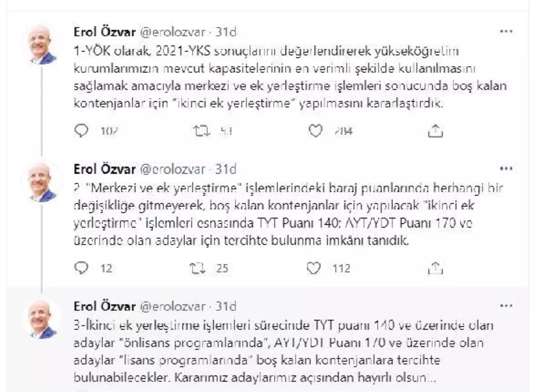
Task: Open the 31d timestamp of the third tweet
Action: tap(226, 306)
